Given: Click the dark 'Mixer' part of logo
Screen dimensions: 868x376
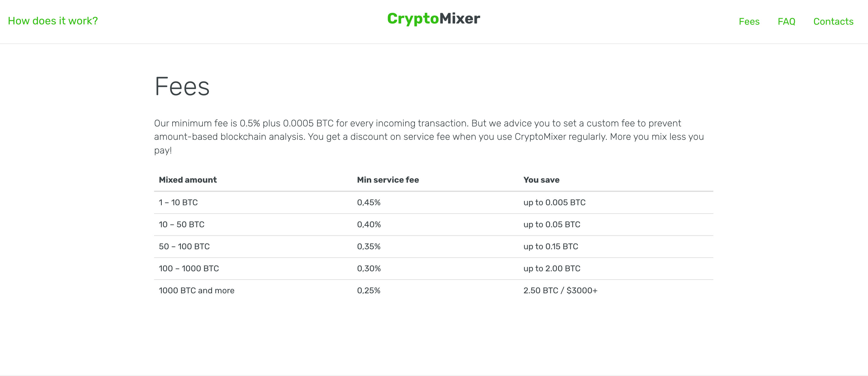Looking at the screenshot, I should coord(460,19).
